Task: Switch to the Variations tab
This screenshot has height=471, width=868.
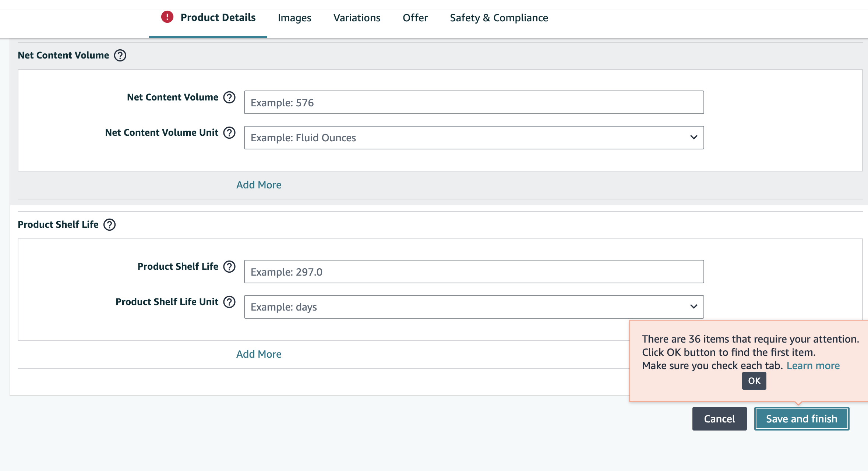Action: [x=357, y=18]
